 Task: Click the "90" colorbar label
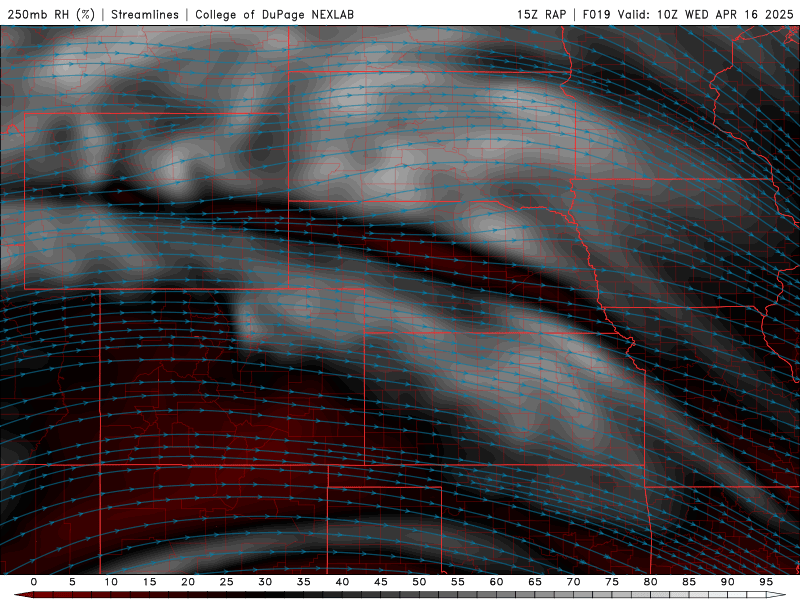[x=728, y=582]
